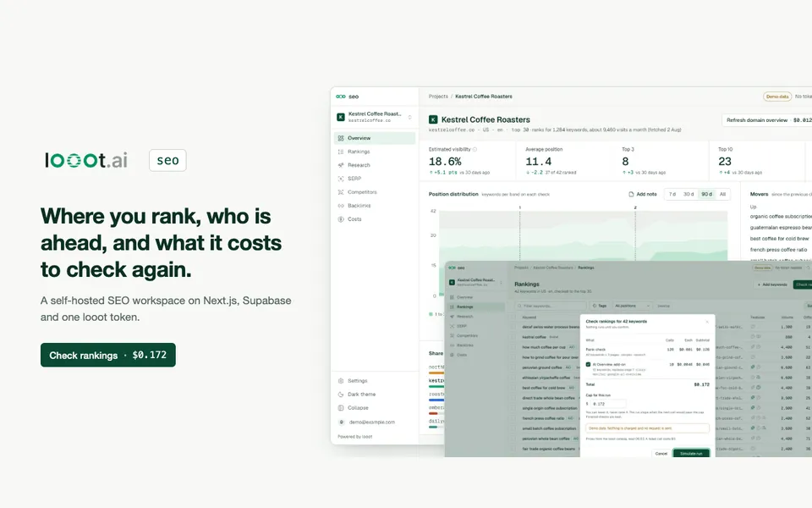Viewport: 812px width, 508px height.
Task: Open the Kestrel Coffee Roasters project switcher
Action: 375,117
